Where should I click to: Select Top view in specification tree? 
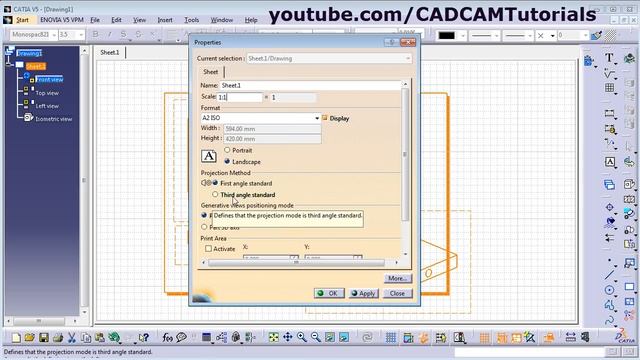pos(47,93)
